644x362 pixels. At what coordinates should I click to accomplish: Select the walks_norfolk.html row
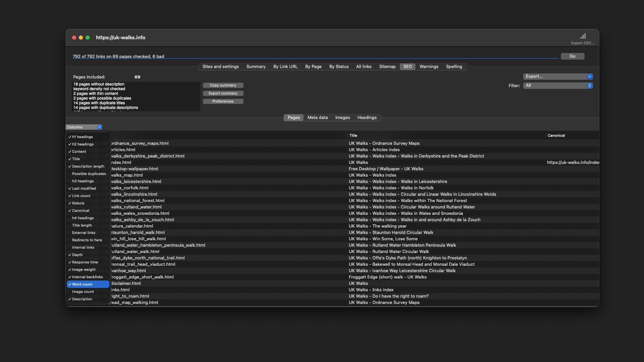(x=332, y=188)
